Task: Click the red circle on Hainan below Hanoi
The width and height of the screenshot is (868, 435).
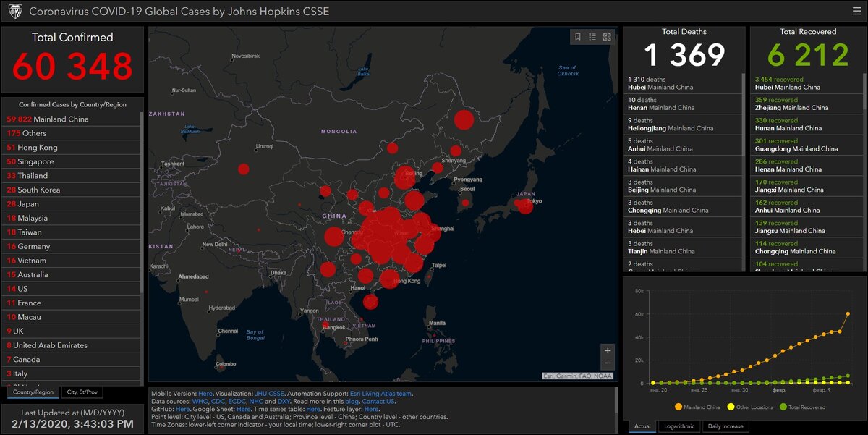Action: pos(370,302)
